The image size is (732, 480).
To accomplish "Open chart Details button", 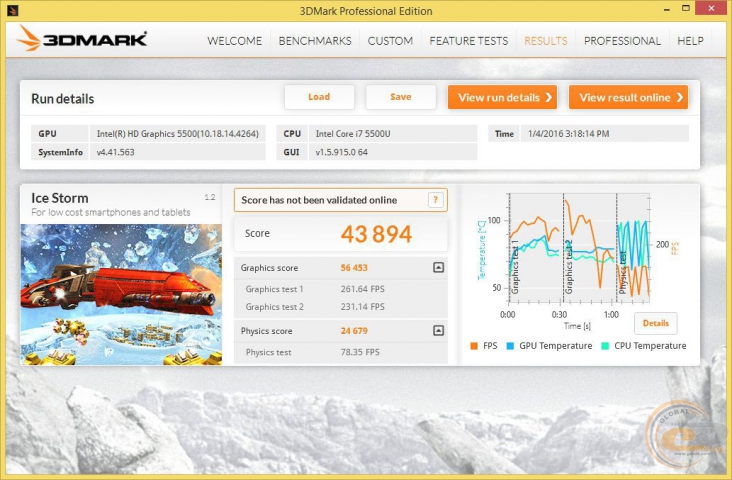I will (x=656, y=323).
